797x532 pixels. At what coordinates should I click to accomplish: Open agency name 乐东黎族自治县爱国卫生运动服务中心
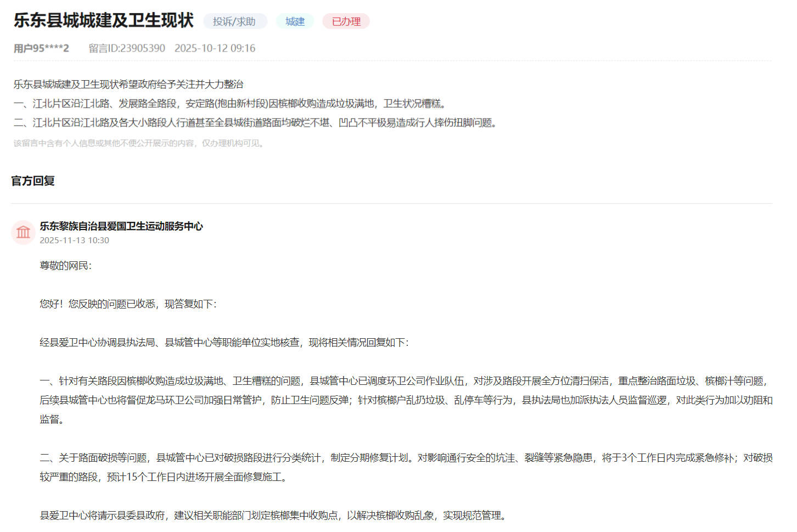coord(121,226)
